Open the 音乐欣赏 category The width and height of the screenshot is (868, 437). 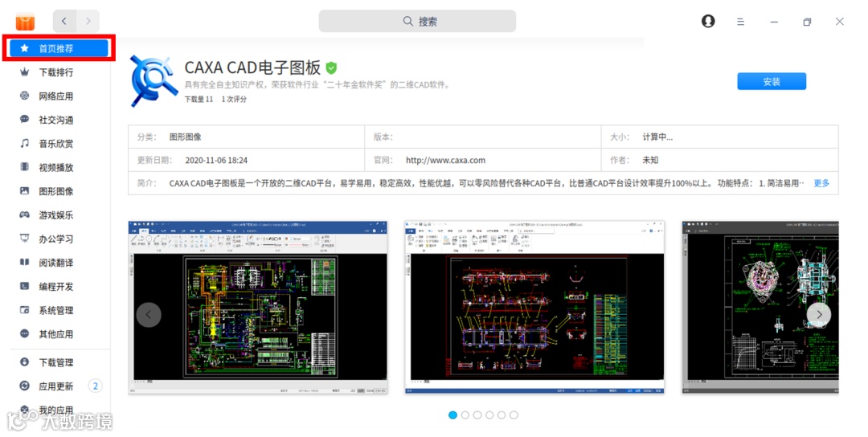(x=56, y=143)
